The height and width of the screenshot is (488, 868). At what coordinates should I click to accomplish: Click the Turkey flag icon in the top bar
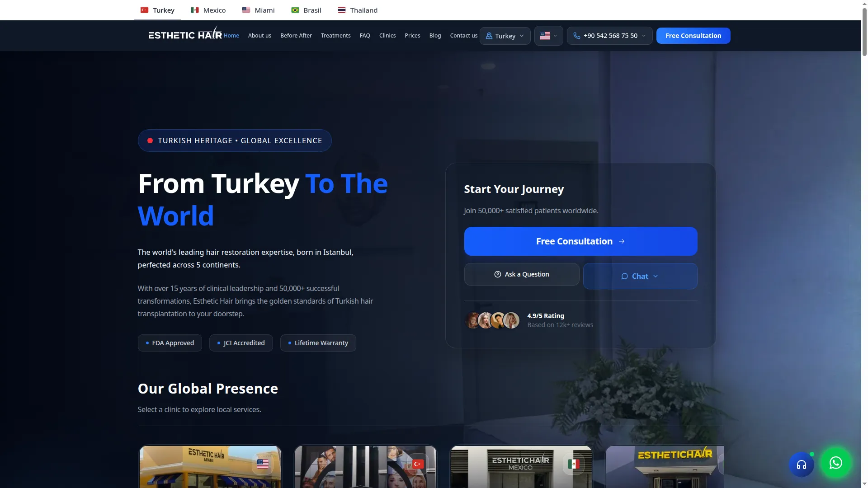pos(144,10)
